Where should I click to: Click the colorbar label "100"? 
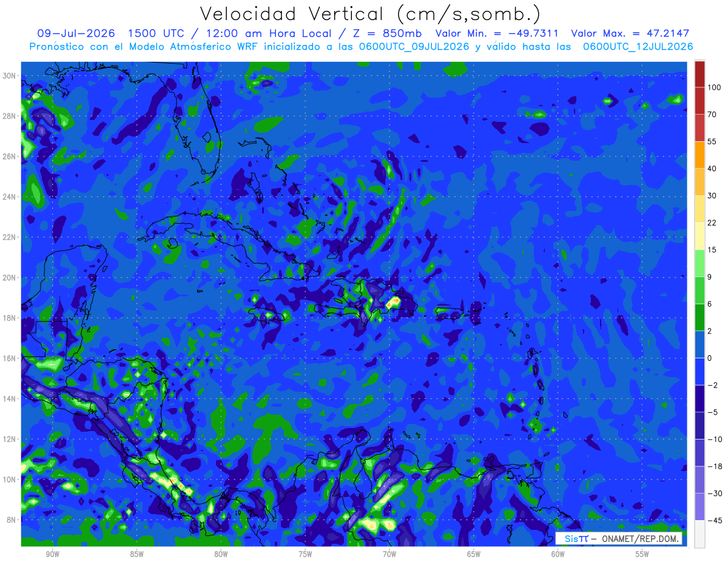(714, 87)
